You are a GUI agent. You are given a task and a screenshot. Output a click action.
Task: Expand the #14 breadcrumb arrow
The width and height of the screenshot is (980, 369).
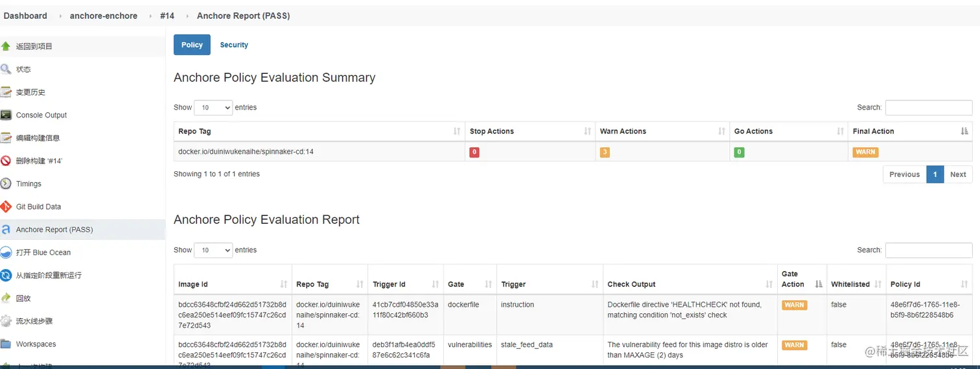click(187, 16)
